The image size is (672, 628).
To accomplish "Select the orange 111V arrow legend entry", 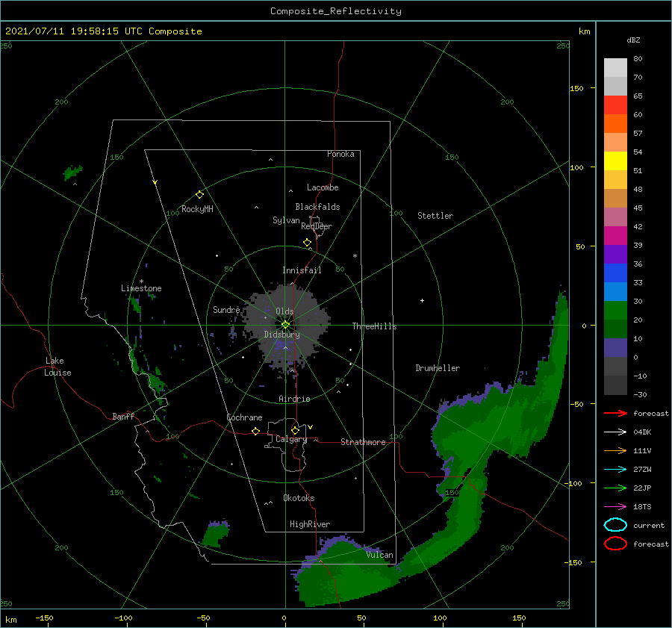I will (x=615, y=450).
